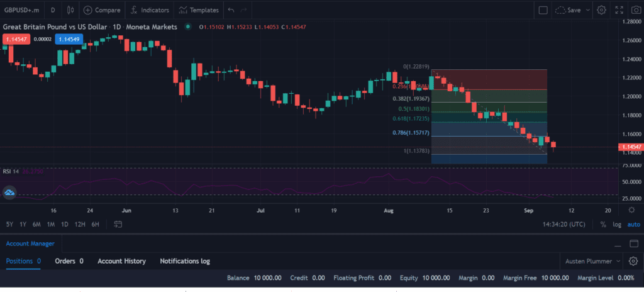Open the Account History tab
The width and height of the screenshot is (644, 292).
(121, 261)
